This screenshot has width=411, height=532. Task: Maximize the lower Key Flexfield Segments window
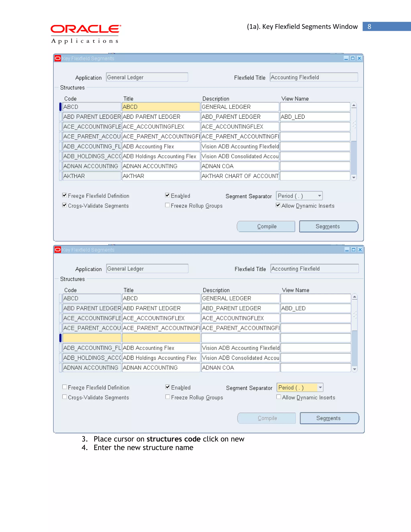[x=354, y=250]
